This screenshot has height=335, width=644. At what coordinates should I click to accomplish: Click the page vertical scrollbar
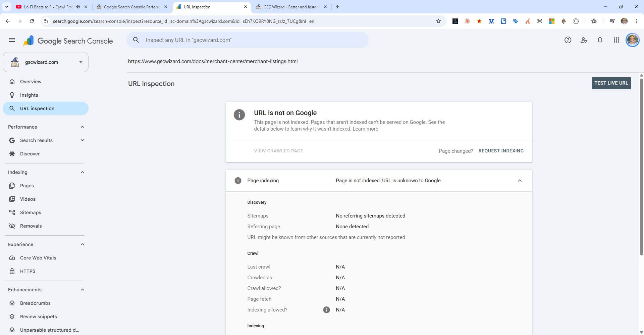click(641, 167)
